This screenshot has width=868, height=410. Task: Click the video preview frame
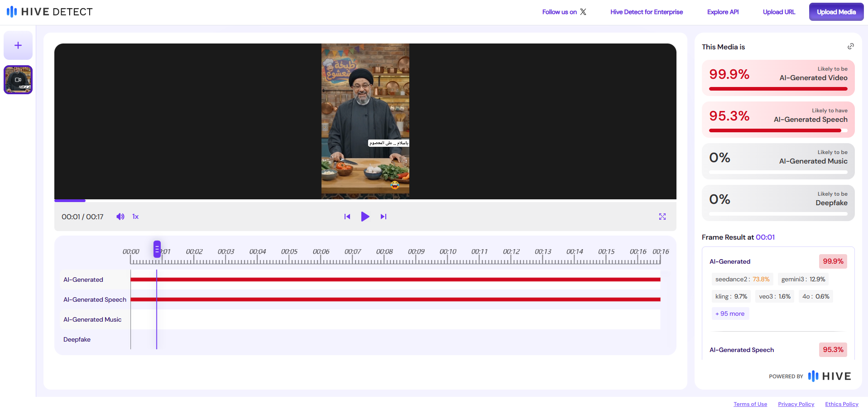click(365, 121)
